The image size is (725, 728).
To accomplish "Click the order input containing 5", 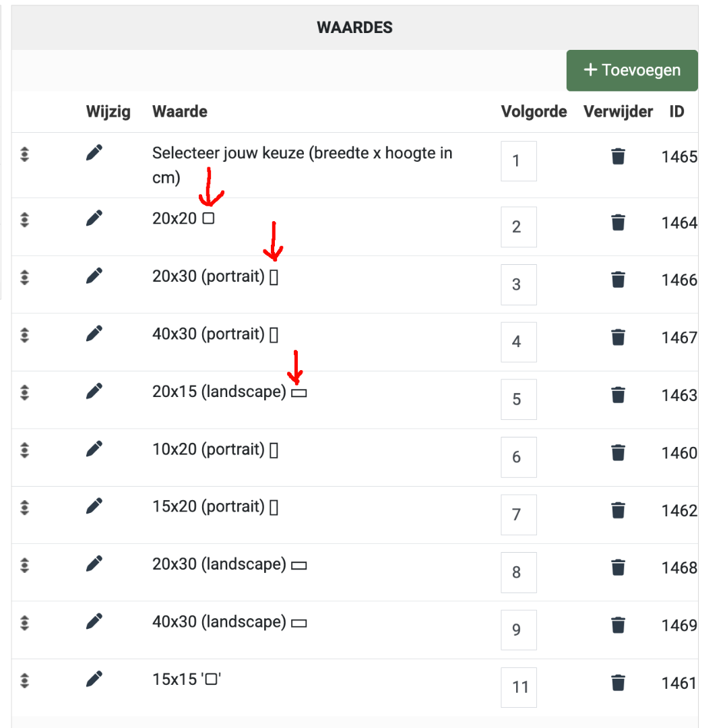I will (x=518, y=399).
